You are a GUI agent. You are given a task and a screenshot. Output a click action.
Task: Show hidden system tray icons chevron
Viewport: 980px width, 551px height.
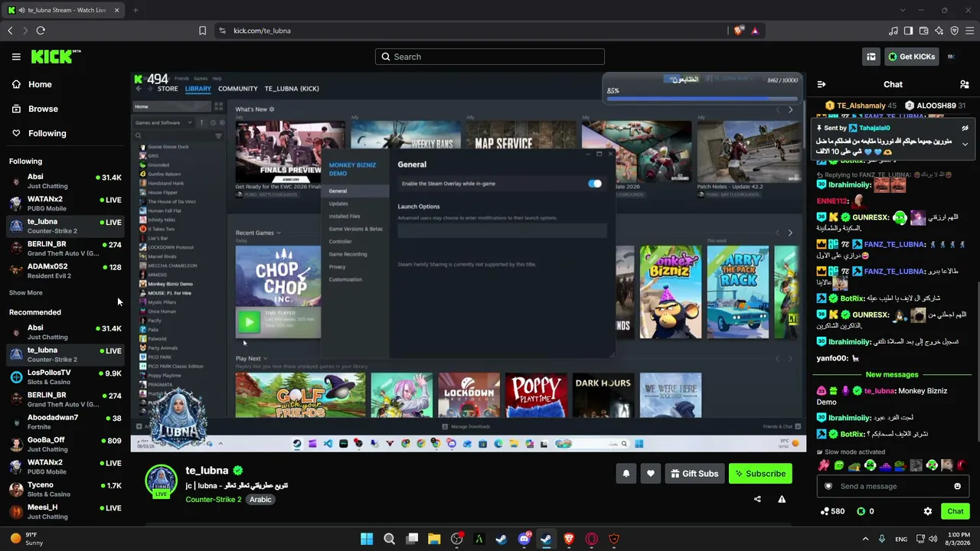865,539
